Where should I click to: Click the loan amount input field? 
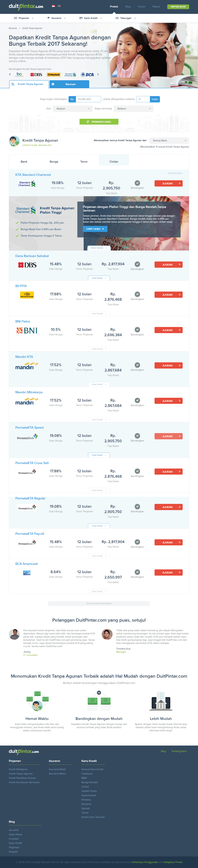point(88,99)
